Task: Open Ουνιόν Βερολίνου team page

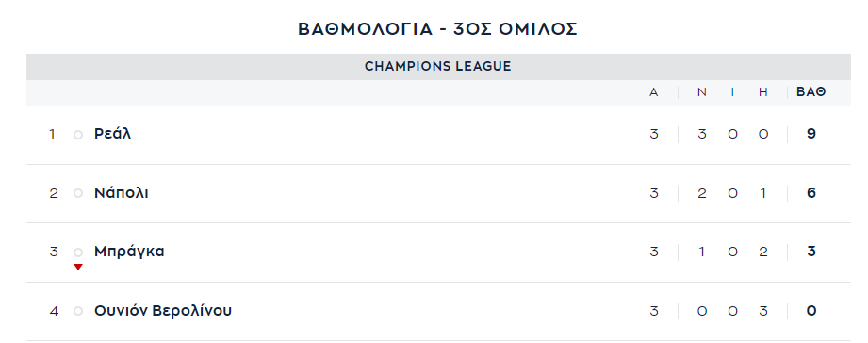Action: [x=163, y=311]
